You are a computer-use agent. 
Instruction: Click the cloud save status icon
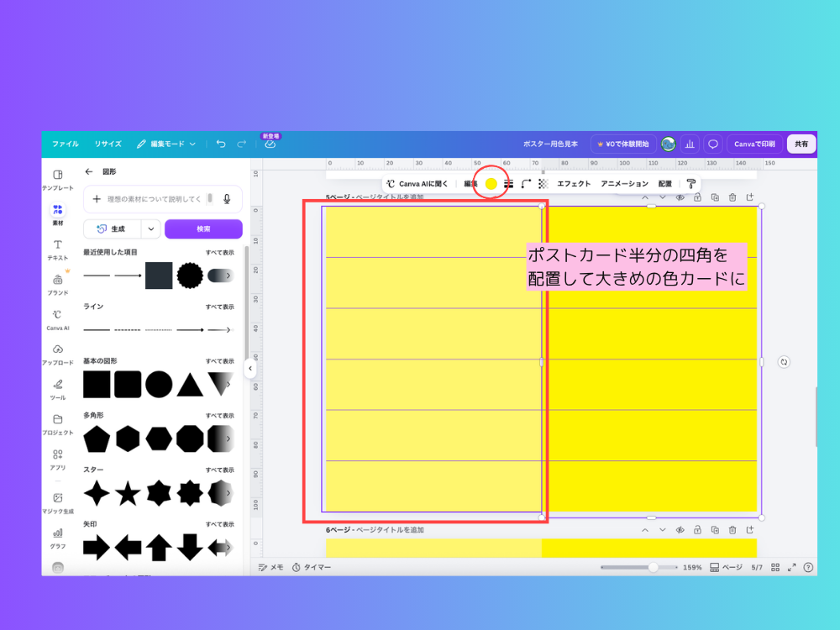pos(270,144)
